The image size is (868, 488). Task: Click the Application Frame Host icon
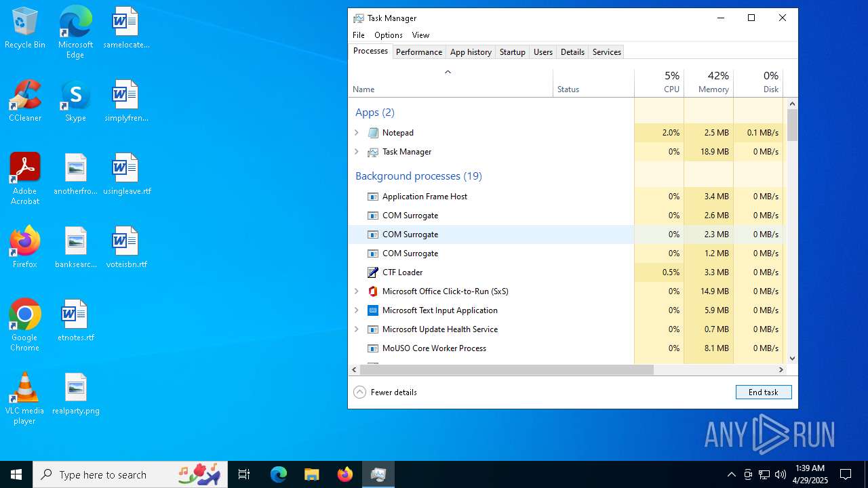point(372,197)
